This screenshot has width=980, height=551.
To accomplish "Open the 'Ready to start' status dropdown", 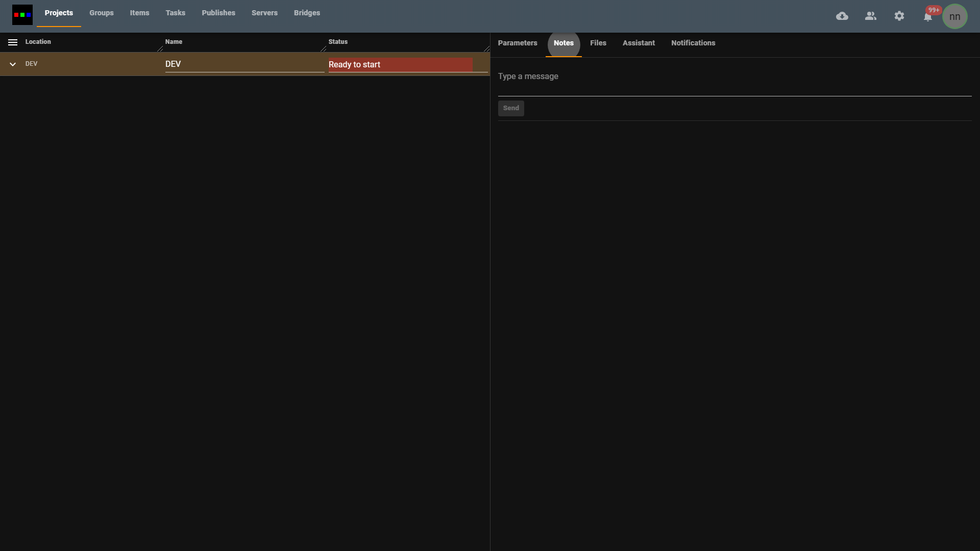I will [x=400, y=65].
